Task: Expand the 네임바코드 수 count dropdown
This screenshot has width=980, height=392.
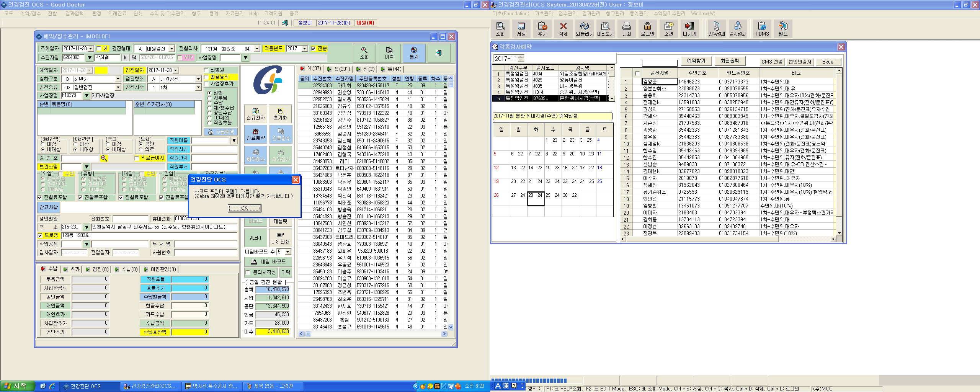Action: tap(288, 252)
